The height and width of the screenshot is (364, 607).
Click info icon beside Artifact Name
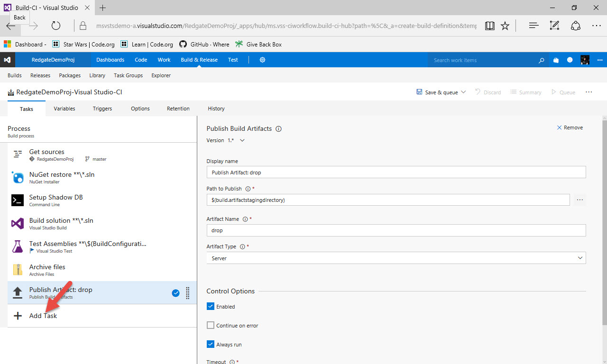[245, 219]
